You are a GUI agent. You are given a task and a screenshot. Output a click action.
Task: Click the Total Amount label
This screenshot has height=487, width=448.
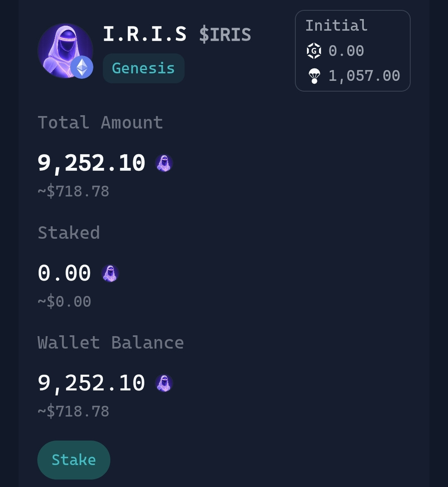(100, 123)
